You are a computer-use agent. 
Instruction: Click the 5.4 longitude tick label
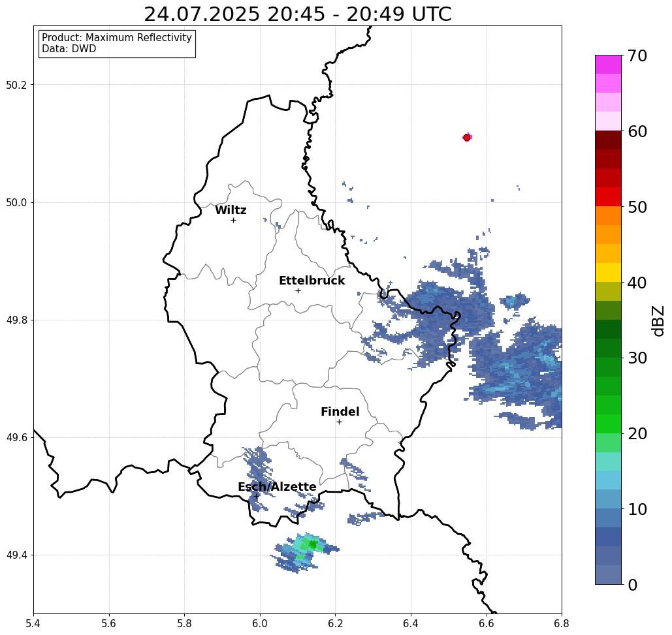point(33,623)
